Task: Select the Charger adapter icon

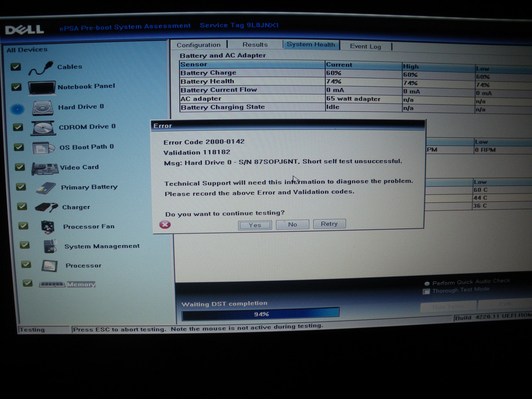Action: click(x=46, y=207)
